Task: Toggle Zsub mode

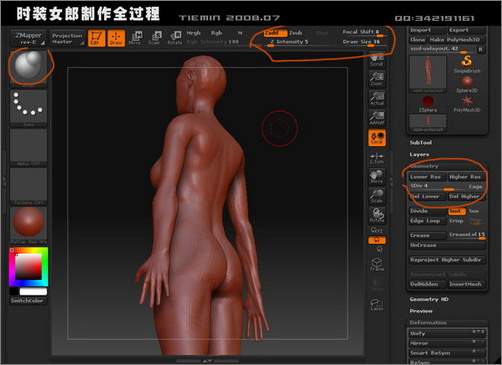Action: 295,33
